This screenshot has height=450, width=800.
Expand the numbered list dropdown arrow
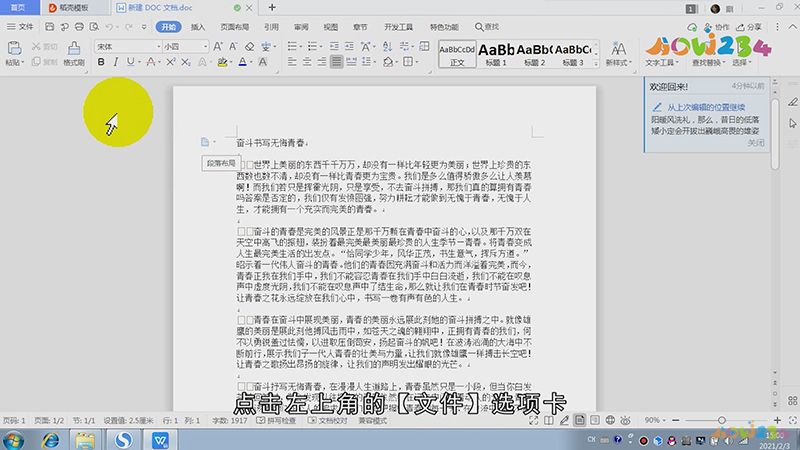pyautogui.click(x=321, y=46)
